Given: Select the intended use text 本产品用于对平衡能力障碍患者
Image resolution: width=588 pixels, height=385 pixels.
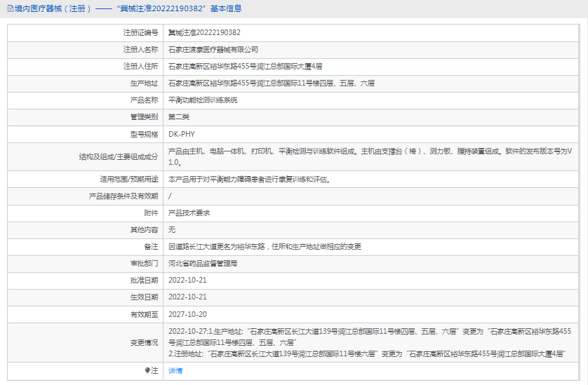Looking at the screenshot, I should click(249, 180).
